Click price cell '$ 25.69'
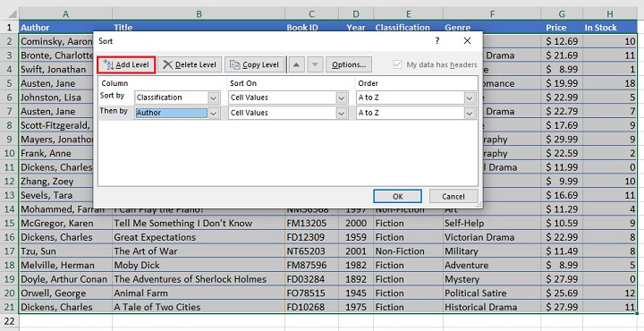The height and width of the screenshot is (331, 644). [562, 293]
